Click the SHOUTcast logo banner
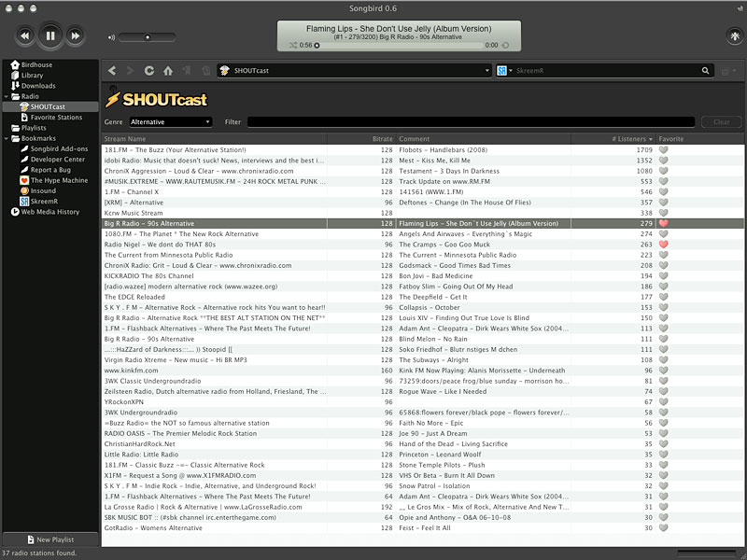This screenshot has height=560, width=747. click(156, 99)
